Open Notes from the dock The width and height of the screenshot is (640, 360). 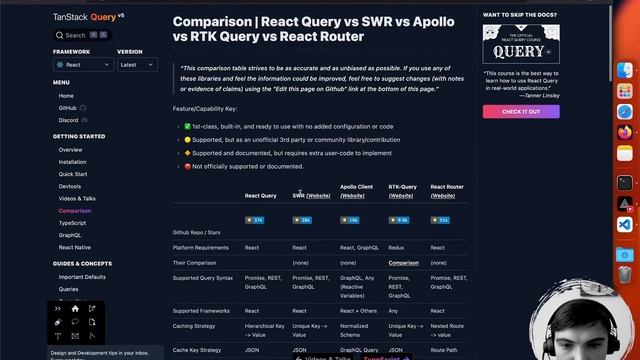coord(624,153)
